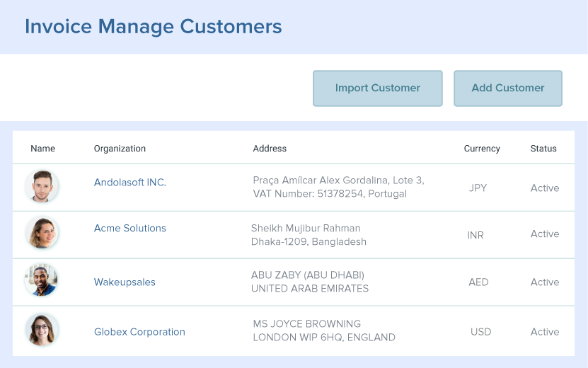Select the Globex Corporation customer avatar
Image resolution: width=588 pixels, height=368 pixels.
point(42,330)
